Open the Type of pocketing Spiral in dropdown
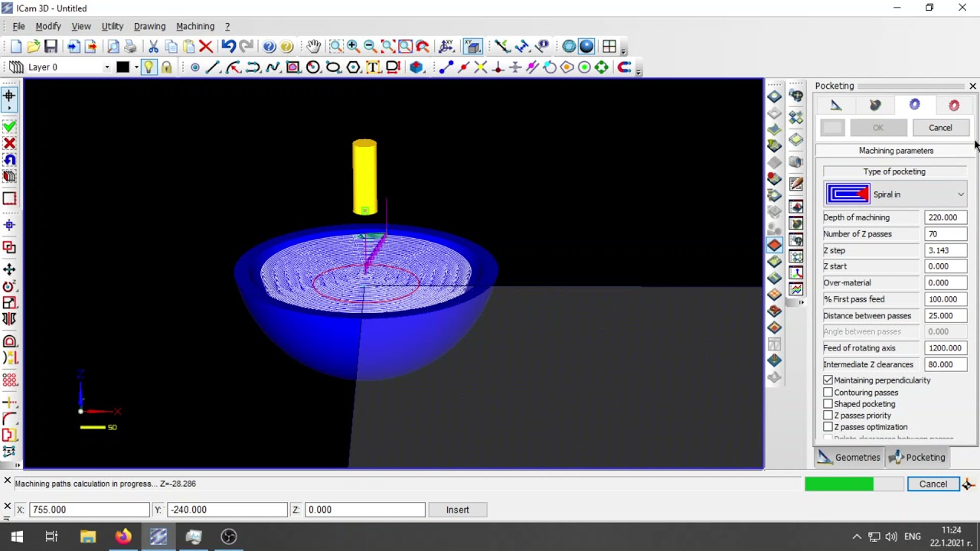Screen dimensions: 980x551 coord(896,194)
